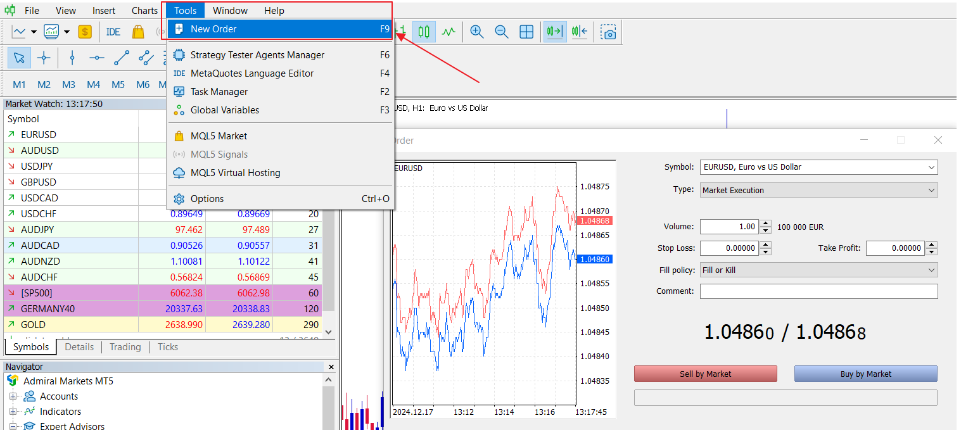The width and height of the screenshot is (980, 430).
Task: Switch to the Ticks tab
Action: click(x=168, y=347)
